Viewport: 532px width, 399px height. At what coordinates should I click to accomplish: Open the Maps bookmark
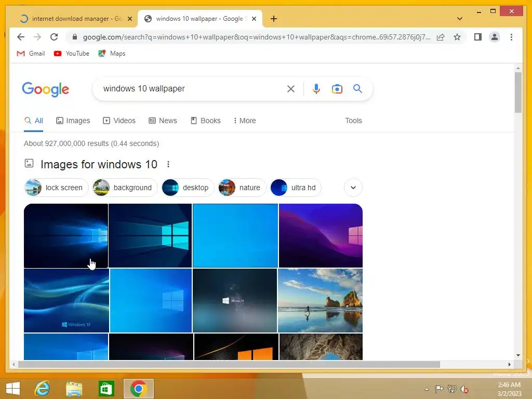pos(112,54)
